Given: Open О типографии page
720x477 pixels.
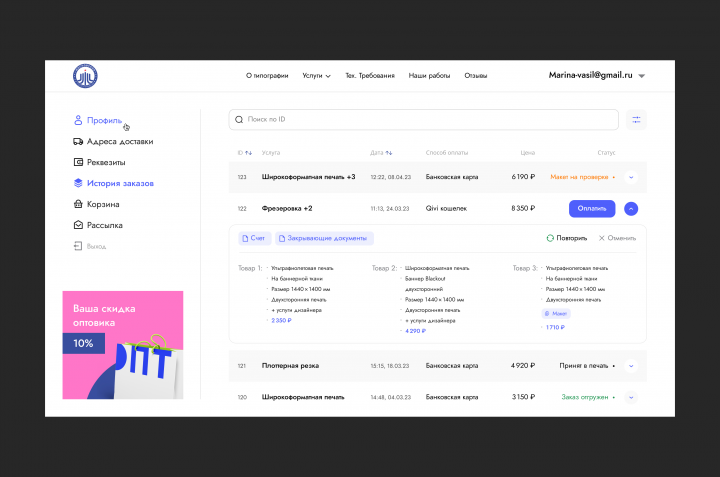Looking at the screenshot, I should (267, 76).
